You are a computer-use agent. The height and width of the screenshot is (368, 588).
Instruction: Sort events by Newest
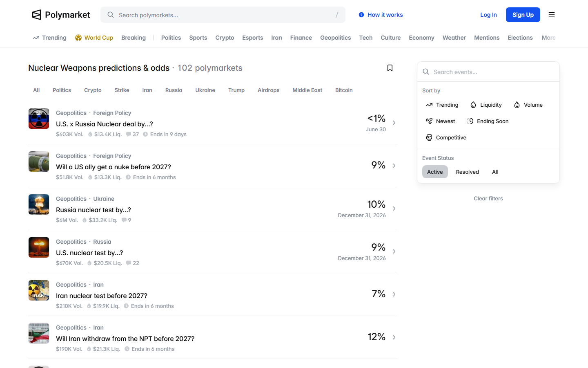(x=440, y=121)
